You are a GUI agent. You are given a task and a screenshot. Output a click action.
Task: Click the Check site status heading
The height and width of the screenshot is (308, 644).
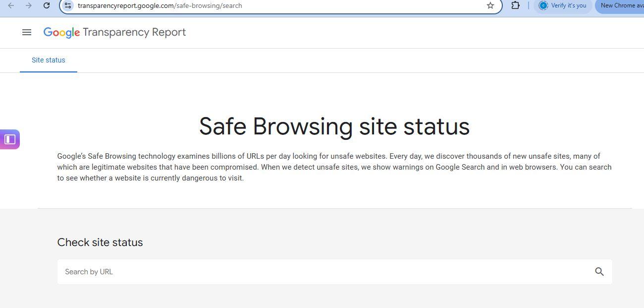tap(100, 243)
